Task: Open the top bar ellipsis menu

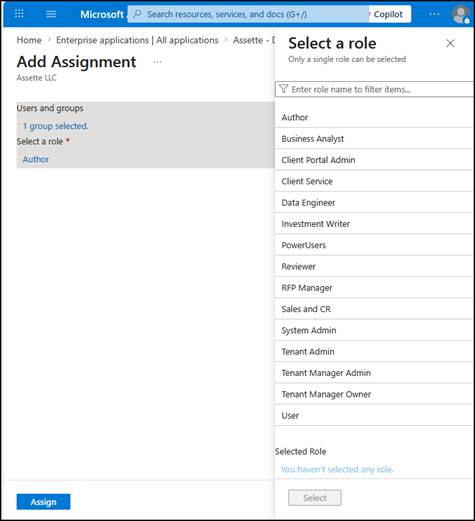Action: 434,14
